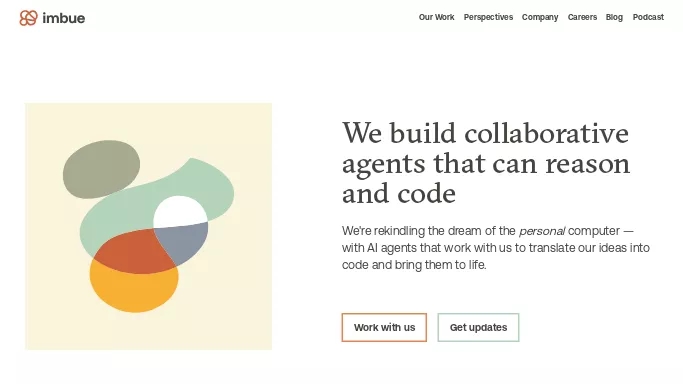
Task: Navigate to the Podcast page
Action: click(x=648, y=17)
